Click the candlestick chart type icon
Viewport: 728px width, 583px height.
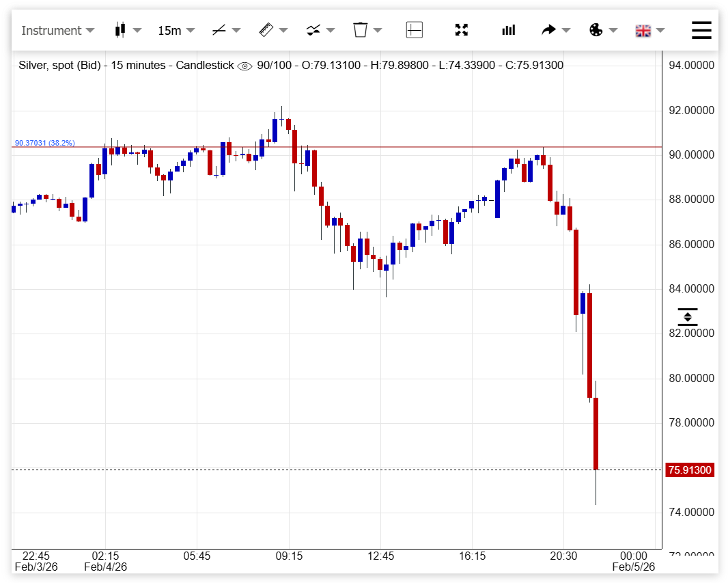(121, 30)
